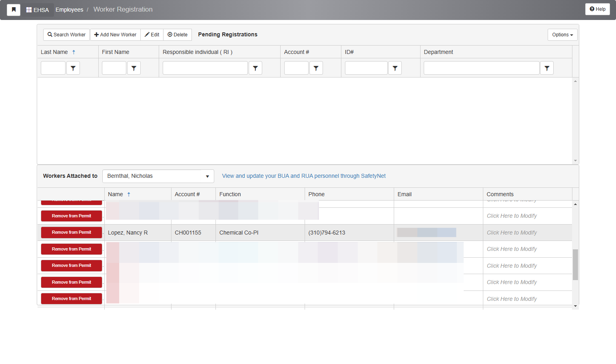Click pending registrations scroll up arrow
Screen dimensions: 616x364
click(576, 81)
